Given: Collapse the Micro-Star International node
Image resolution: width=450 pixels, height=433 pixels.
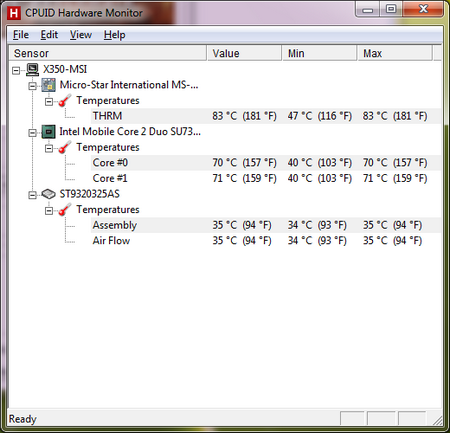Looking at the screenshot, I should (x=32, y=86).
